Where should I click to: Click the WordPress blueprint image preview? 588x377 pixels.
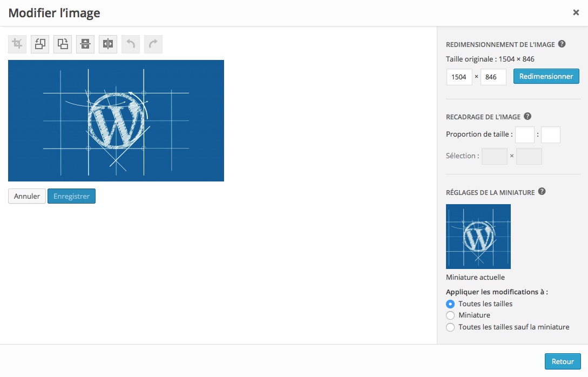[116, 121]
